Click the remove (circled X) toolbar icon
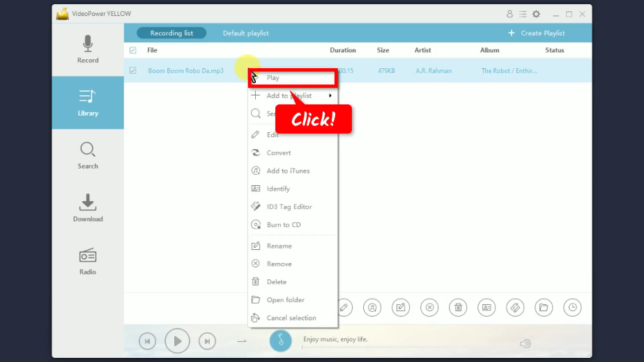 pyautogui.click(x=429, y=308)
